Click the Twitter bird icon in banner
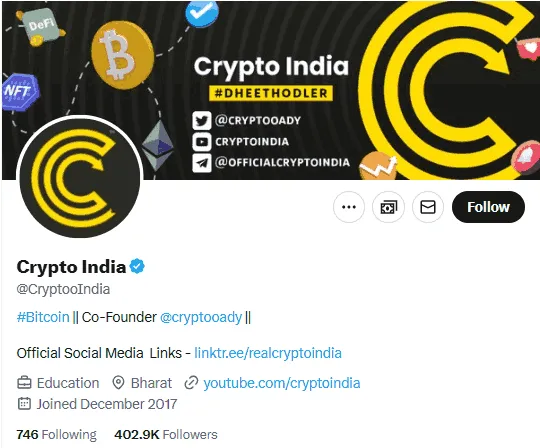 pyautogui.click(x=201, y=121)
